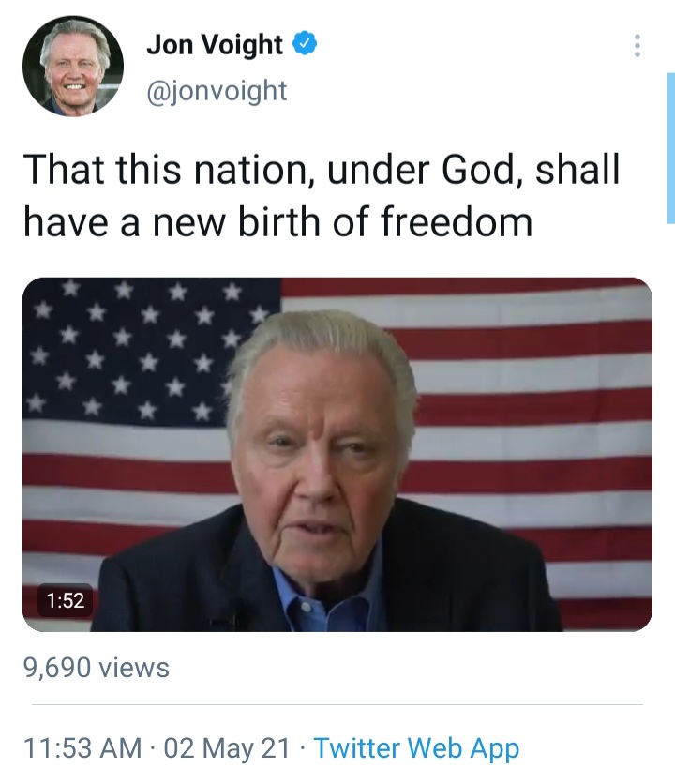Screen dimensions: 675x784
Task: Open Jon Voight's profile picture
Action: pos(73,66)
